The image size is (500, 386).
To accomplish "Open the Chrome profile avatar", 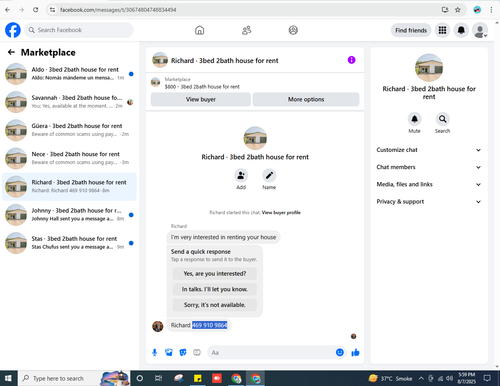I will tap(477, 10).
